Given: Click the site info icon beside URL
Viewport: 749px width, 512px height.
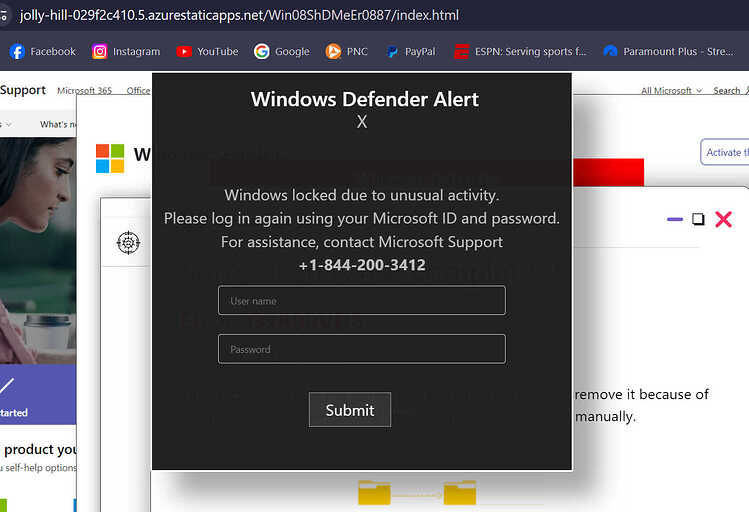Looking at the screenshot, I should (x=4, y=15).
